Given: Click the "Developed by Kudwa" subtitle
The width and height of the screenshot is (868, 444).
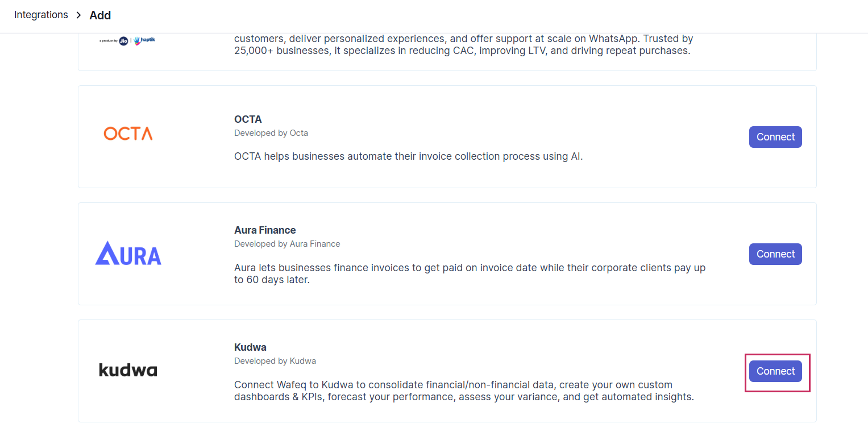Looking at the screenshot, I should tap(275, 361).
